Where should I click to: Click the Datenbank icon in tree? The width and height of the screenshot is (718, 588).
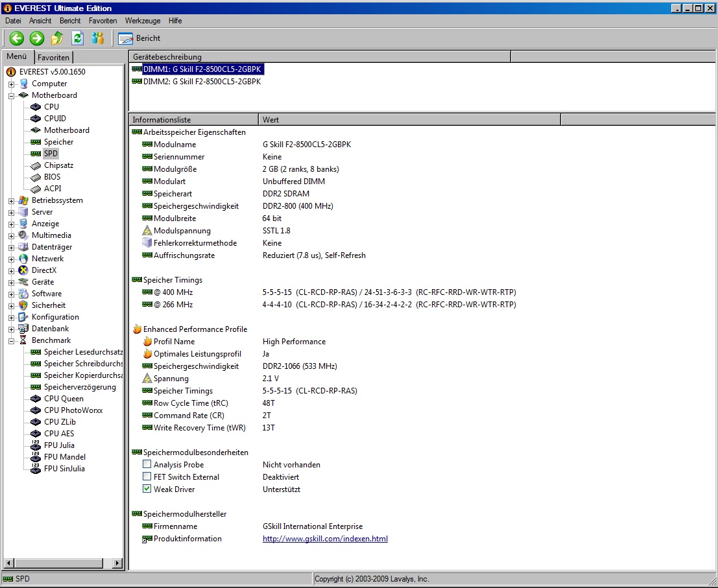pos(23,329)
